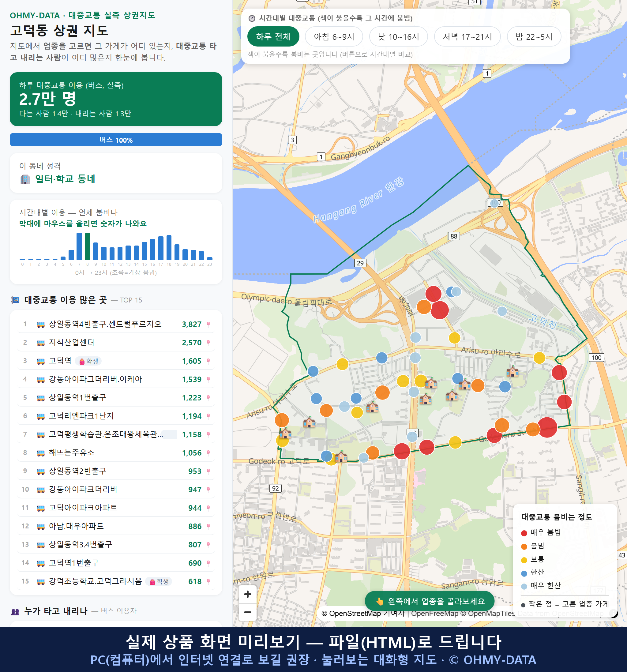The image size is (627, 672).
Task: Click the bus icon on 고덕역1번출구 row
Action: pyautogui.click(x=40, y=563)
